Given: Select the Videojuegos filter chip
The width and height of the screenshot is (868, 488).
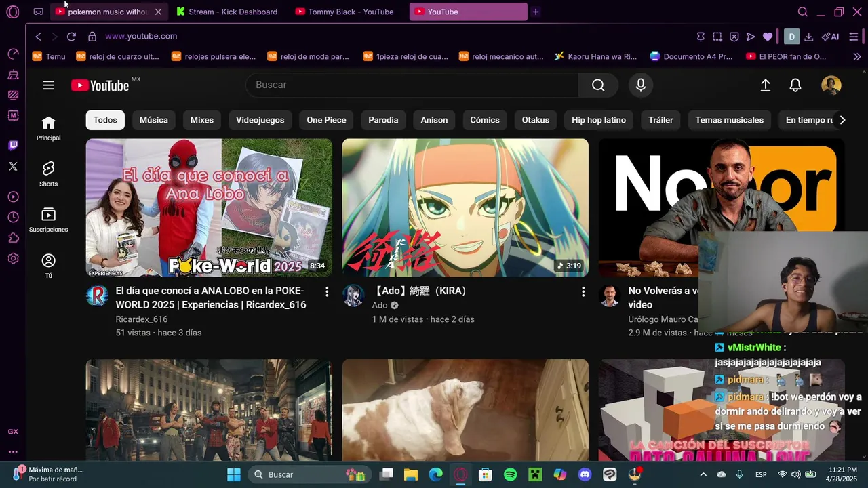Looking at the screenshot, I should tap(260, 120).
